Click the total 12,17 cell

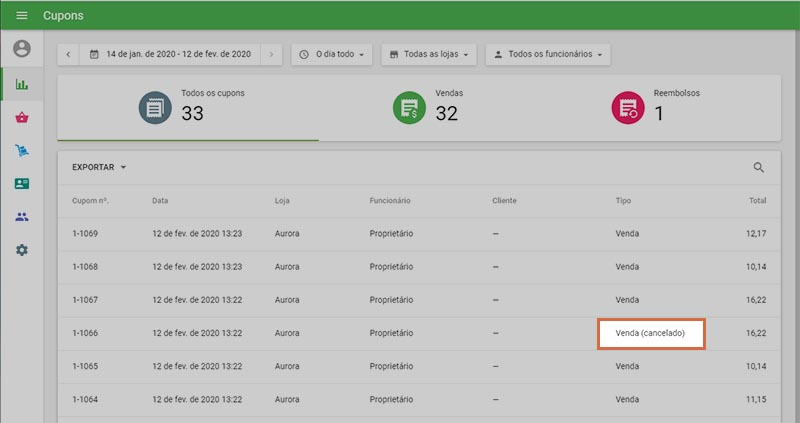point(756,234)
